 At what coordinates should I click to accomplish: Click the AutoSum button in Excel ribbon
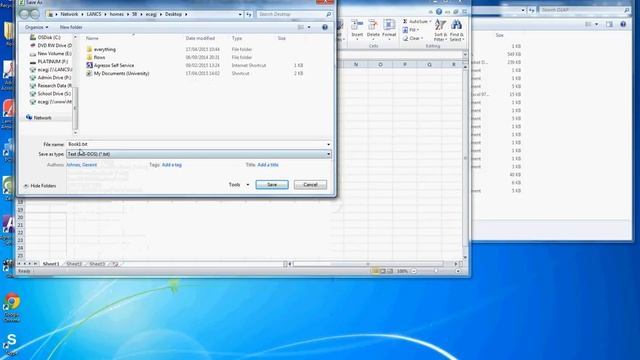pyautogui.click(x=416, y=21)
